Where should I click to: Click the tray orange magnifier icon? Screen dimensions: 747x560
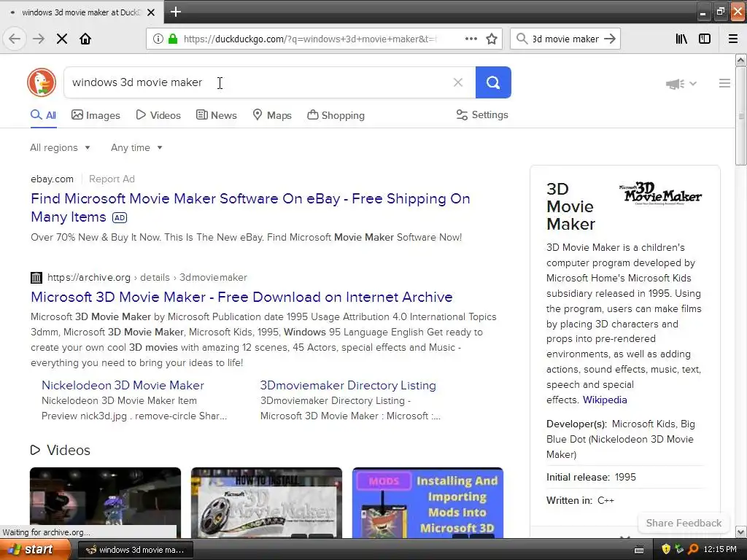[693, 550]
